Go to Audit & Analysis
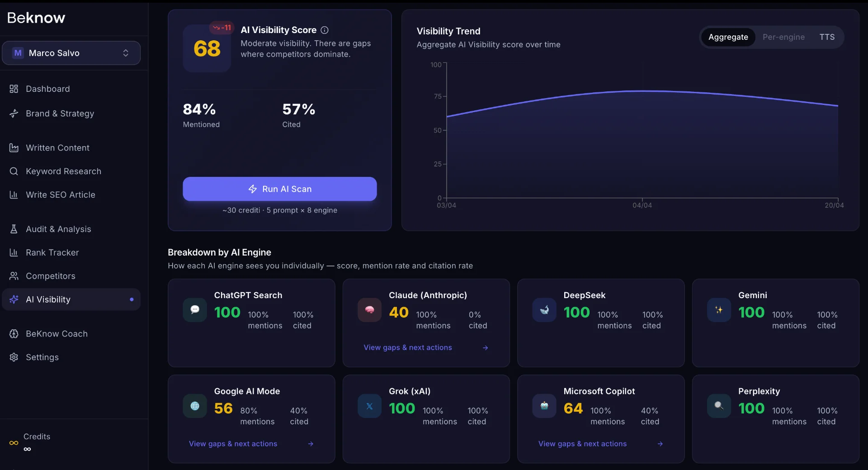The height and width of the screenshot is (470, 868). click(71, 229)
